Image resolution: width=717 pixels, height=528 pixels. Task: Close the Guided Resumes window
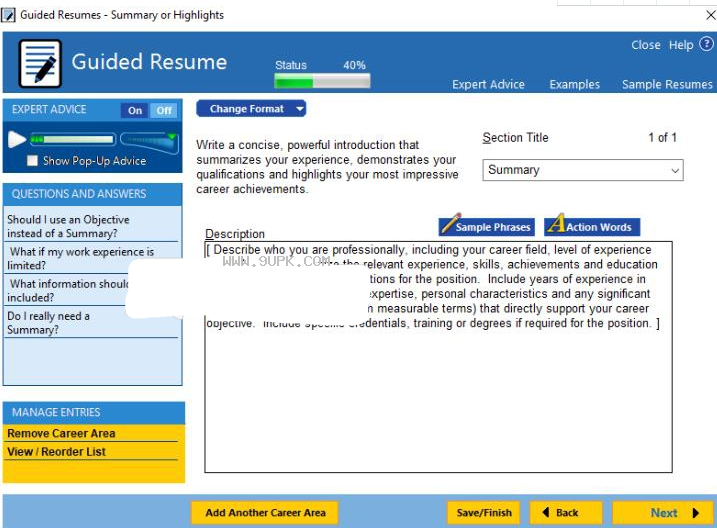click(710, 15)
